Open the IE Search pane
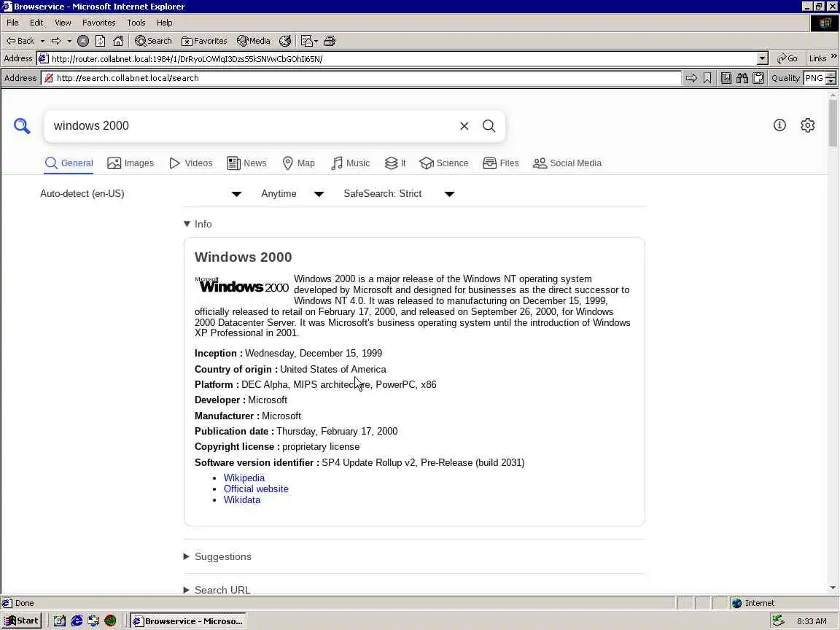This screenshot has height=630, width=840. 153,41
